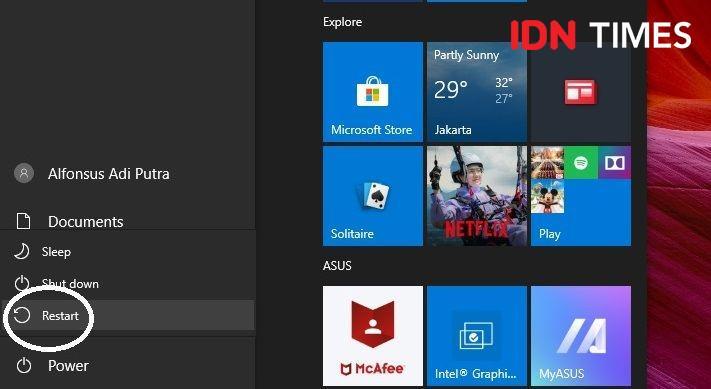Click the ASUS group heading
This screenshot has width=711, height=389.
337,265
